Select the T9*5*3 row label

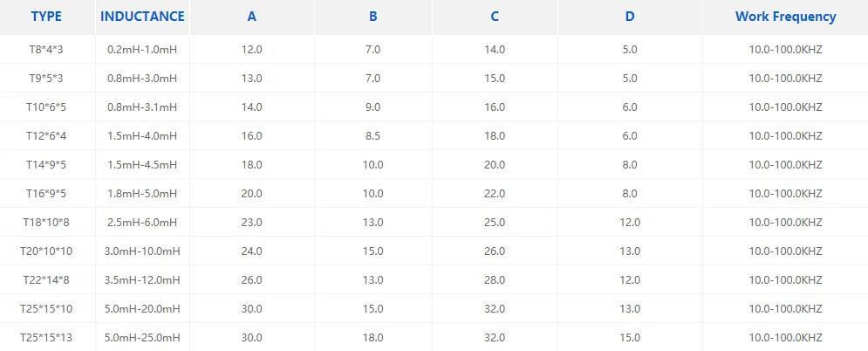coord(46,78)
